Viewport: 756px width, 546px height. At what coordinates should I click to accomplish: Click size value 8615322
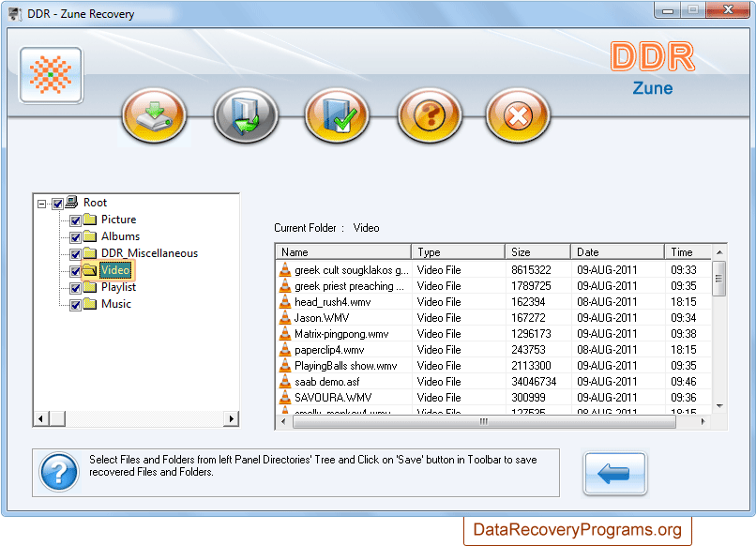click(x=531, y=270)
